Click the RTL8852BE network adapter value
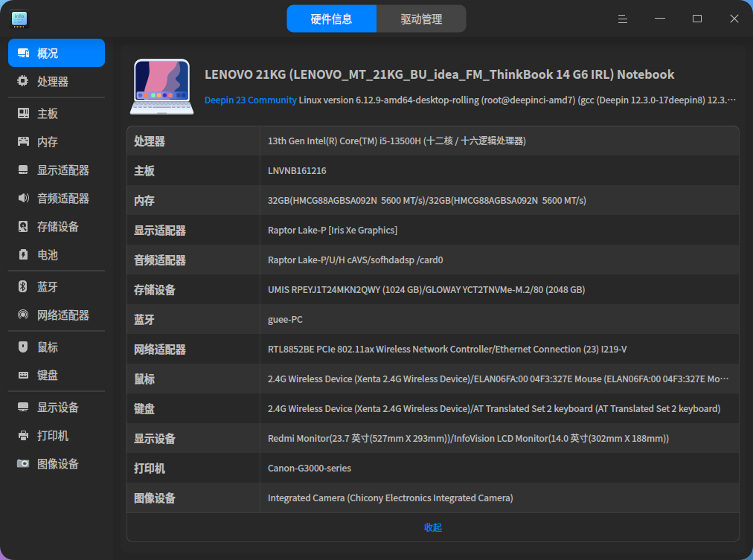Screen dimensions: 753x560 (447, 349)
